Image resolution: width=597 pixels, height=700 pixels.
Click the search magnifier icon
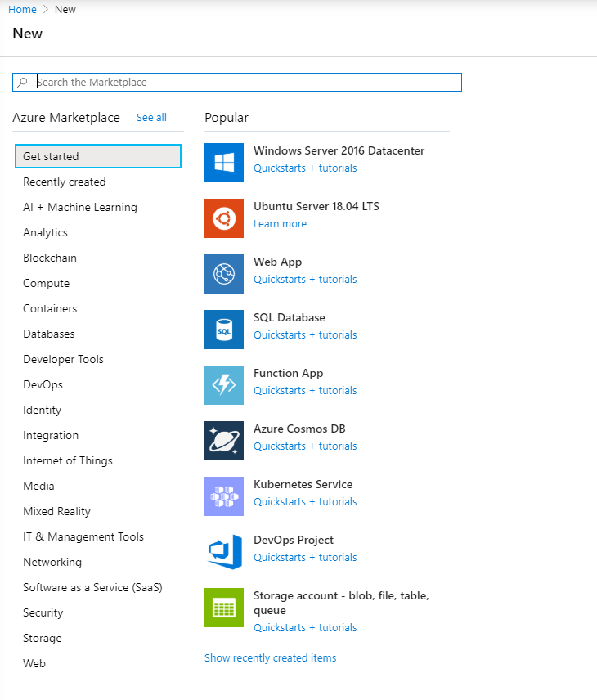[x=22, y=82]
